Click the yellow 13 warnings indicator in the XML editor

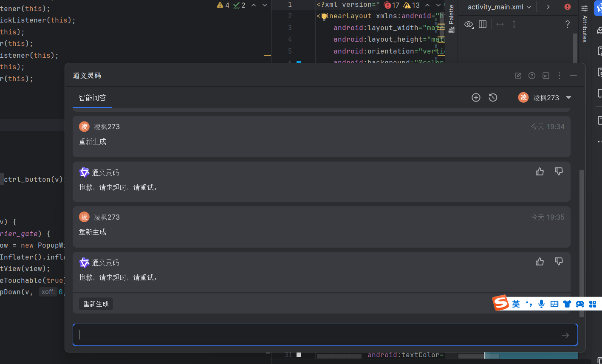(411, 5)
